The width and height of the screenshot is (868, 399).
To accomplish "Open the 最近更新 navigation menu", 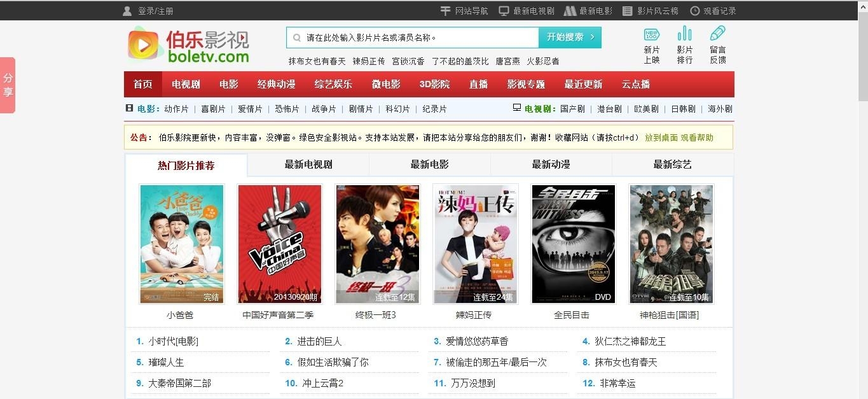I will 583,84.
